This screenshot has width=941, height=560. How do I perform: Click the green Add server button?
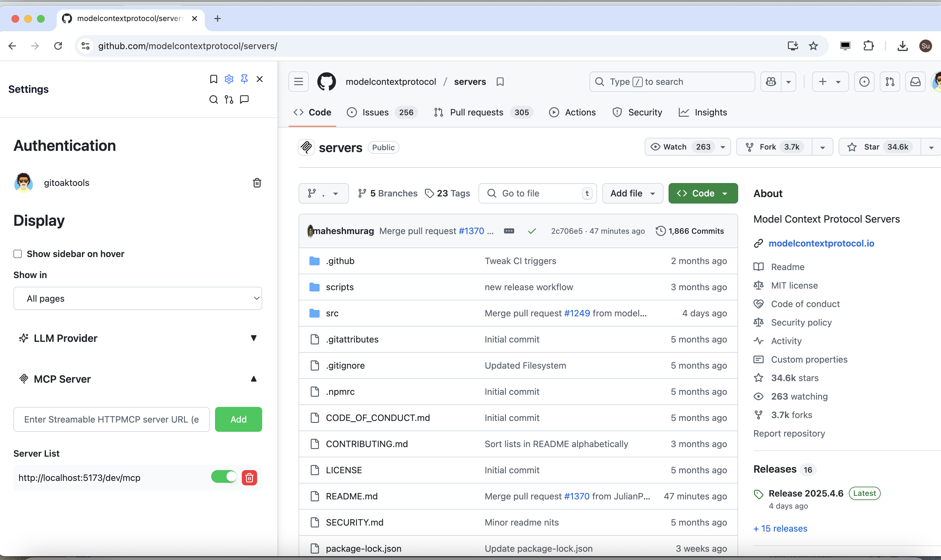click(238, 419)
